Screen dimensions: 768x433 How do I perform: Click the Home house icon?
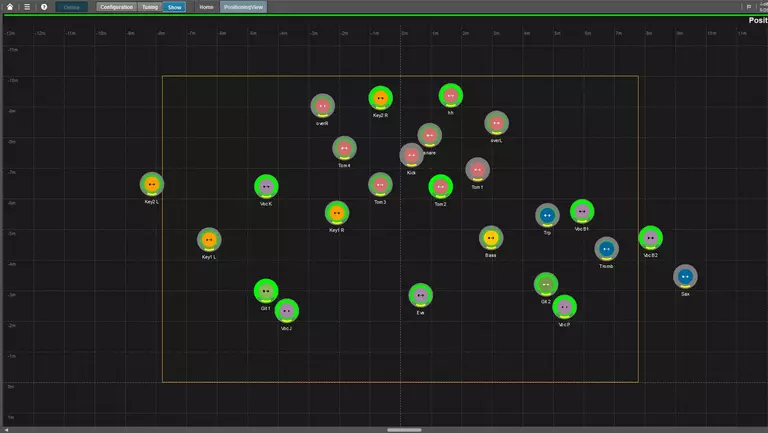(x=10, y=7)
